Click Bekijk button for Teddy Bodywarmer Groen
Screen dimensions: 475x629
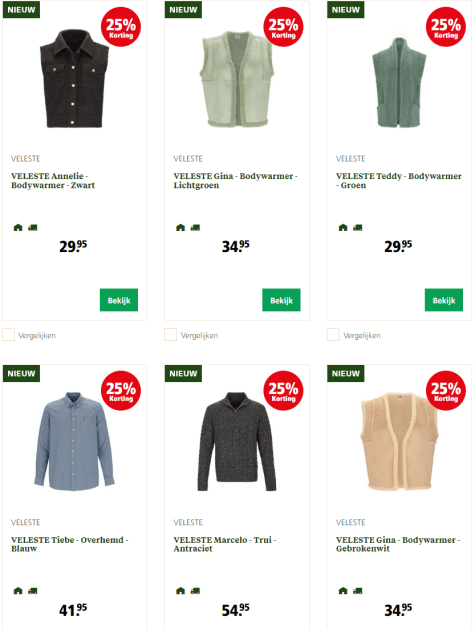(444, 300)
